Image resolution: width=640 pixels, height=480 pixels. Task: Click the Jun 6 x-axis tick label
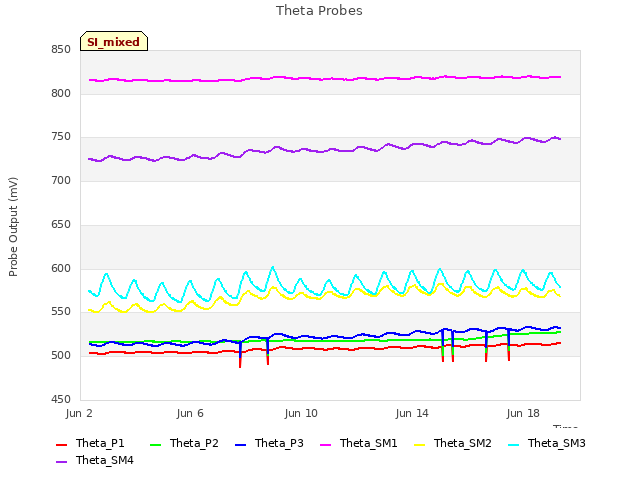point(190,413)
